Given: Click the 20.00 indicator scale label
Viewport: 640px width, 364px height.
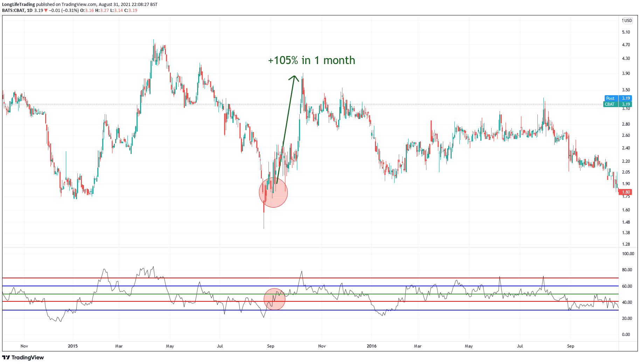Looking at the screenshot, I should click(627, 318).
